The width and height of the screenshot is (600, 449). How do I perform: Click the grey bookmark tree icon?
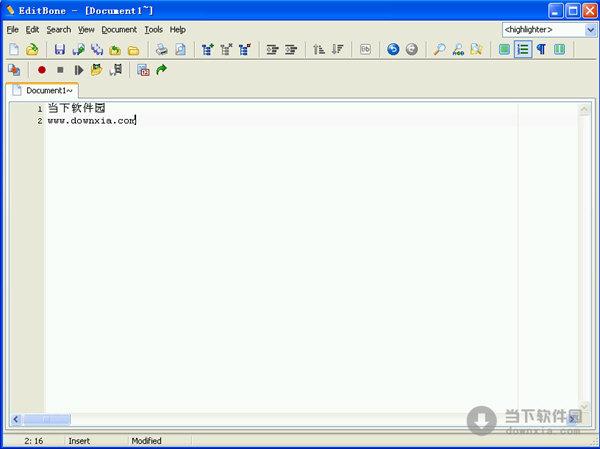pyautogui.click(x=226, y=49)
